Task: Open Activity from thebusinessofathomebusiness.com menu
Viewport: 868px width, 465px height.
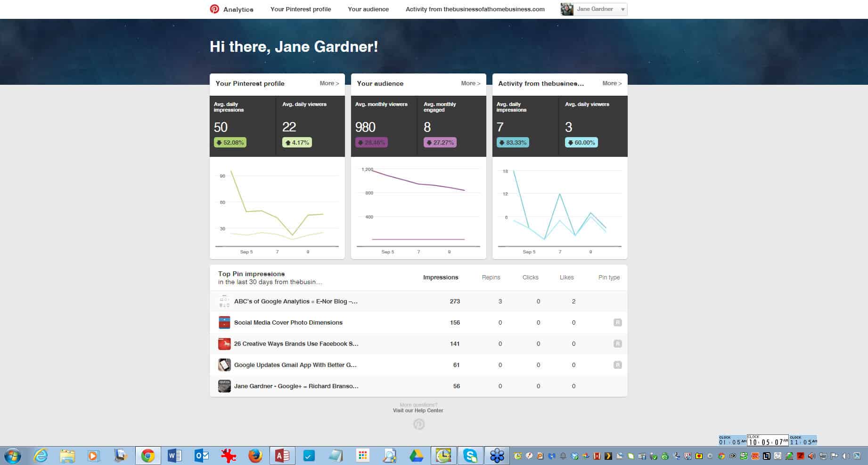Action: pyautogui.click(x=475, y=9)
